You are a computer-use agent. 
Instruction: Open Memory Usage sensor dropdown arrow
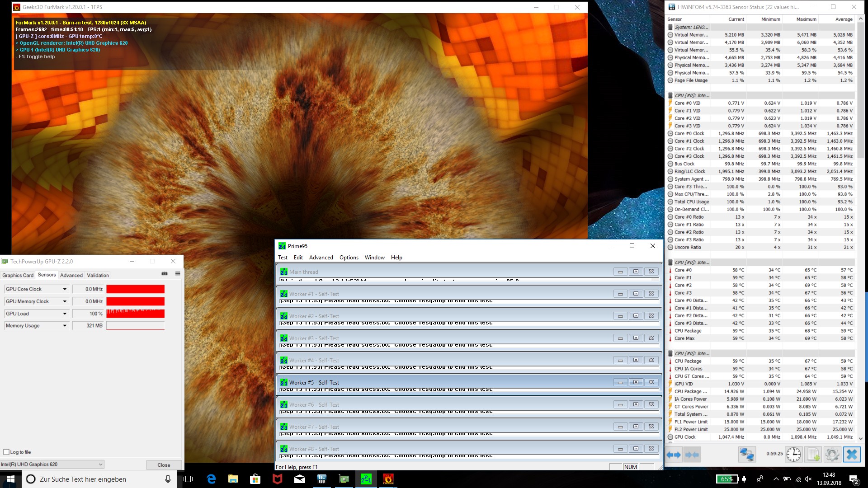pos(65,325)
